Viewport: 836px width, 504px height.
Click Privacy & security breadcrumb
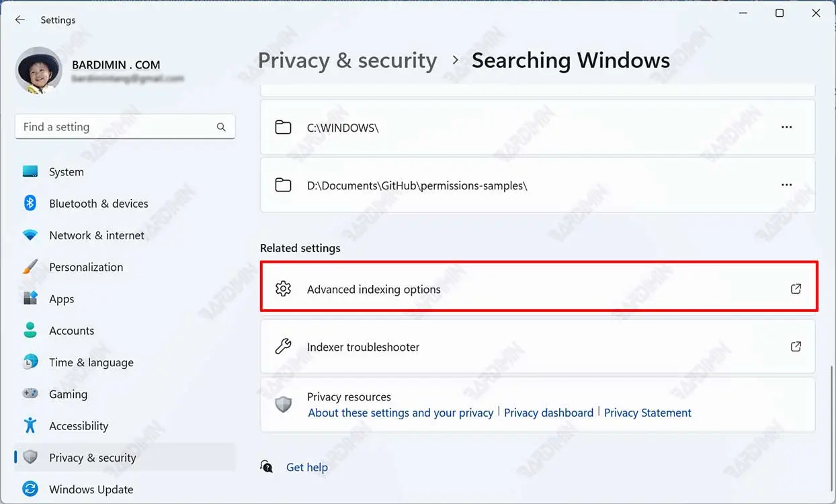(x=347, y=60)
